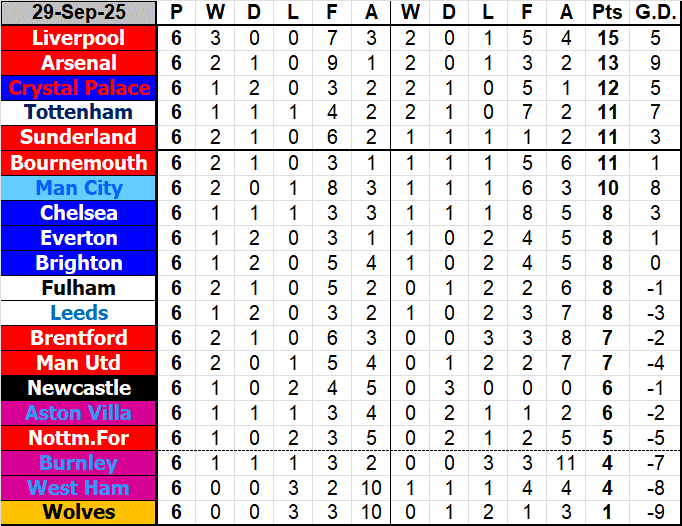Viewport: 682px width, 526px height.
Task: Select the P (played) column header
Action: click(x=177, y=13)
